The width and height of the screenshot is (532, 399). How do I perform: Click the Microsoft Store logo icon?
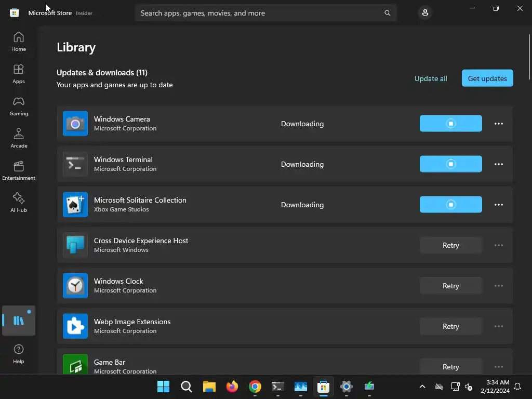[14, 13]
